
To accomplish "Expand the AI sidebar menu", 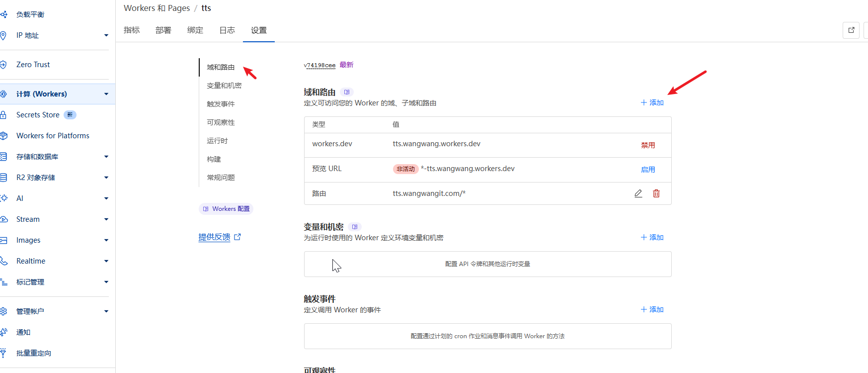I will point(106,198).
